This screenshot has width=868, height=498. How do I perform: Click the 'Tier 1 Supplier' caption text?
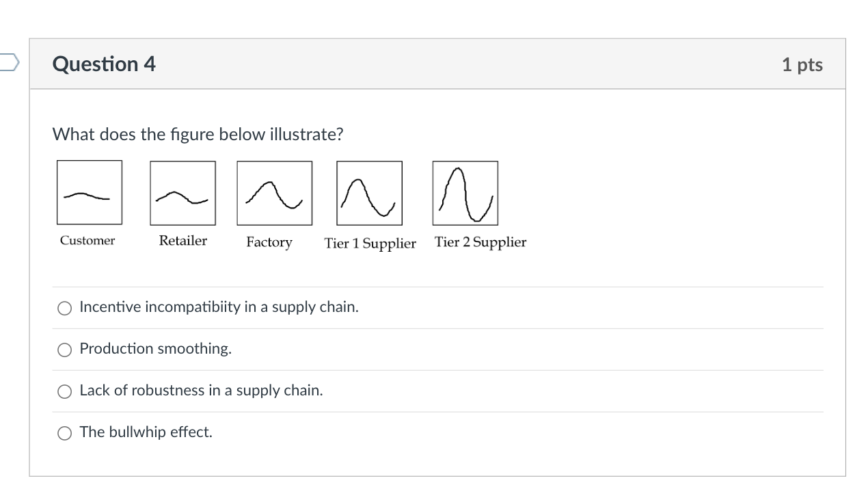click(370, 244)
